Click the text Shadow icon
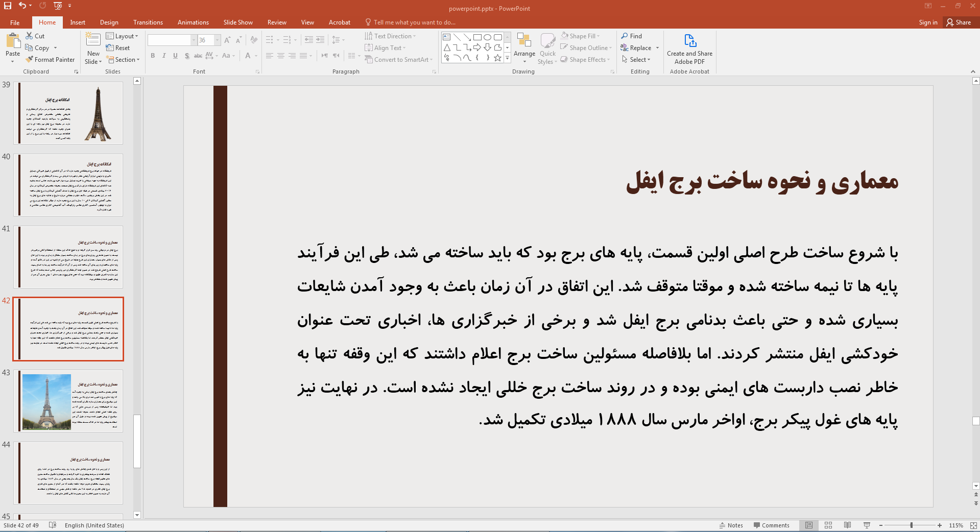 187,56
